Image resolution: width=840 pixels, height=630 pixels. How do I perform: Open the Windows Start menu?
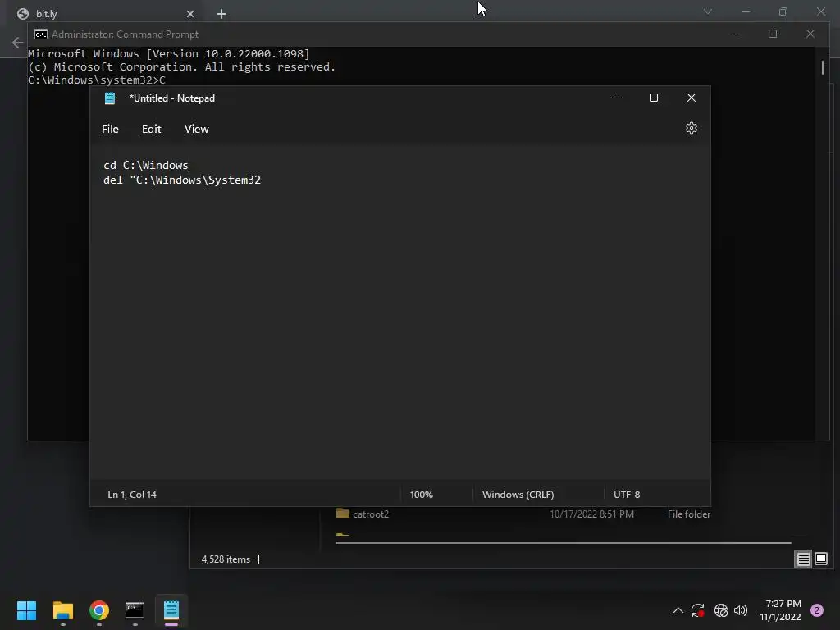coord(27,610)
